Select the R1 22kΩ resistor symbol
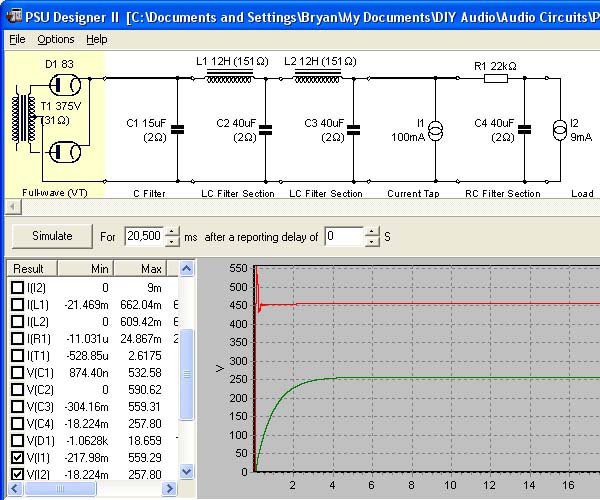The image size is (600, 500). pyautogui.click(x=496, y=78)
